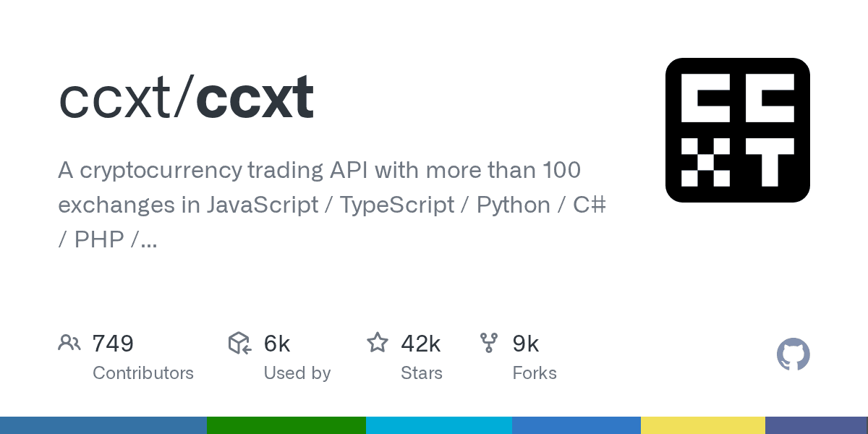Select the cyan language bar segment

coord(438,425)
